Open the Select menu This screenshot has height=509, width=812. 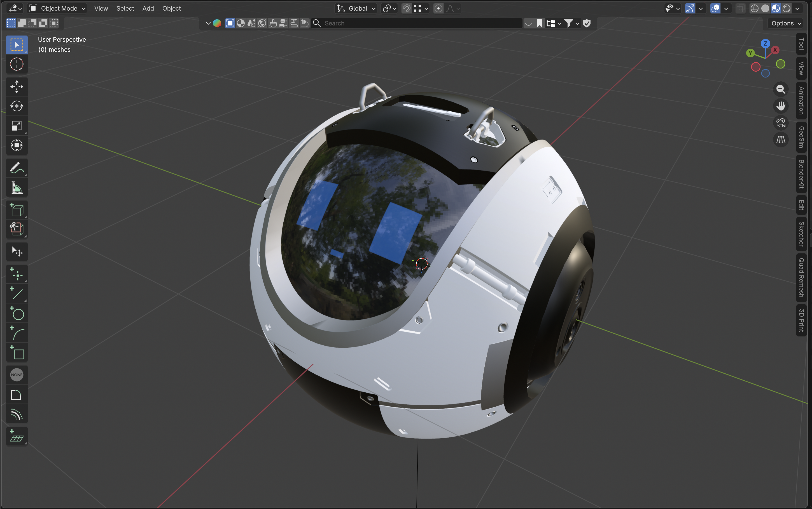coord(125,8)
